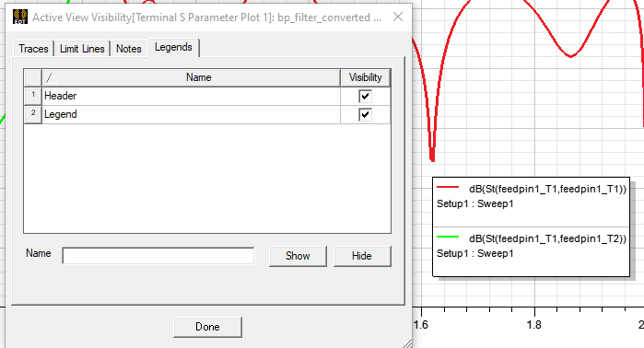Click the Show button
Screen dimensions: 644x348
298,256
